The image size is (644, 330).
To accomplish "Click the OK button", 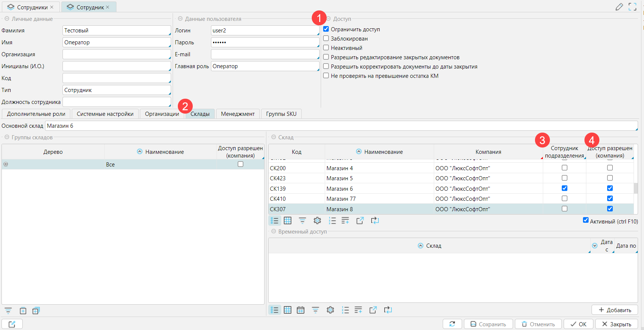I will pos(578,324).
